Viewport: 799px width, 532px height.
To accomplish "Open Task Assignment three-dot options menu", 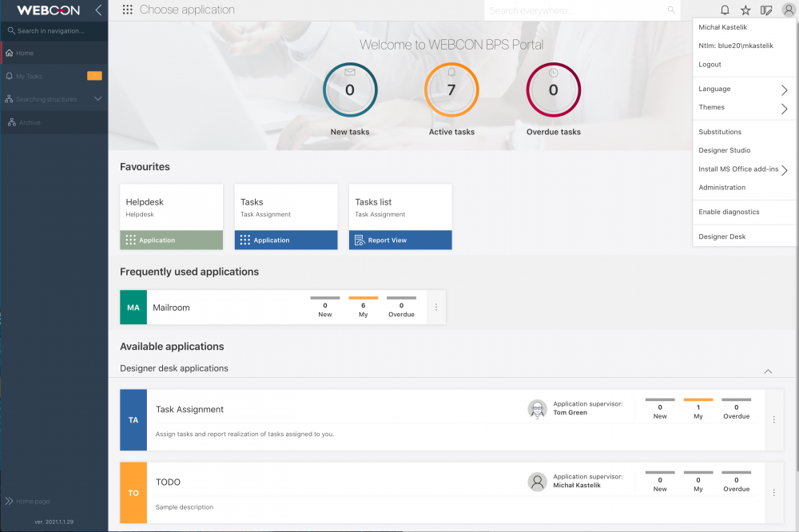I will click(x=774, y=419).
